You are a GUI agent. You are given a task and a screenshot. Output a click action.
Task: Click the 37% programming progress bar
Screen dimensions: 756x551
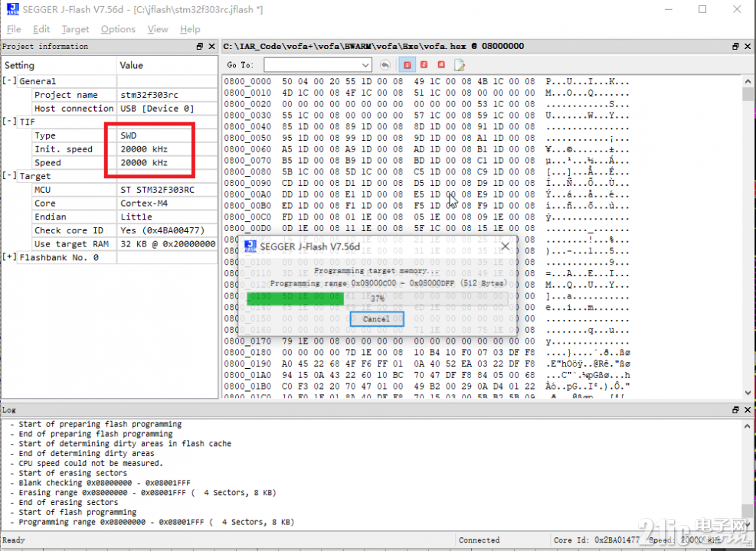pos(377,298)
